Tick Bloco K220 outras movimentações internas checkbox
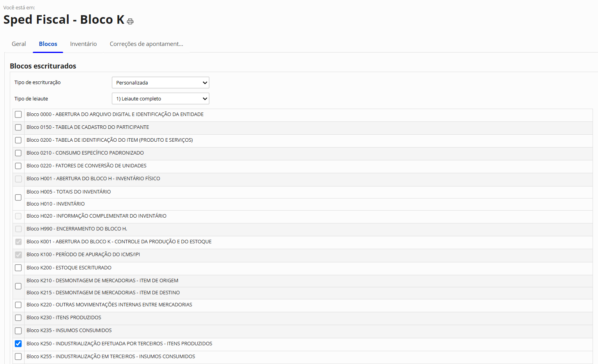598x364 pixels. click(x=18, y=305)
